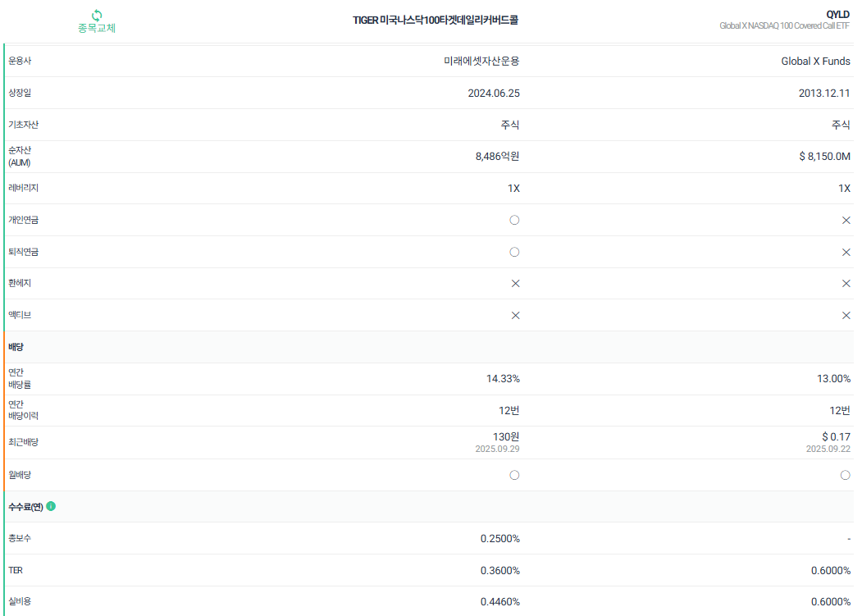
Task: Click the 퇴직연금 circle mark for TIGER
Action: (514, 252)
